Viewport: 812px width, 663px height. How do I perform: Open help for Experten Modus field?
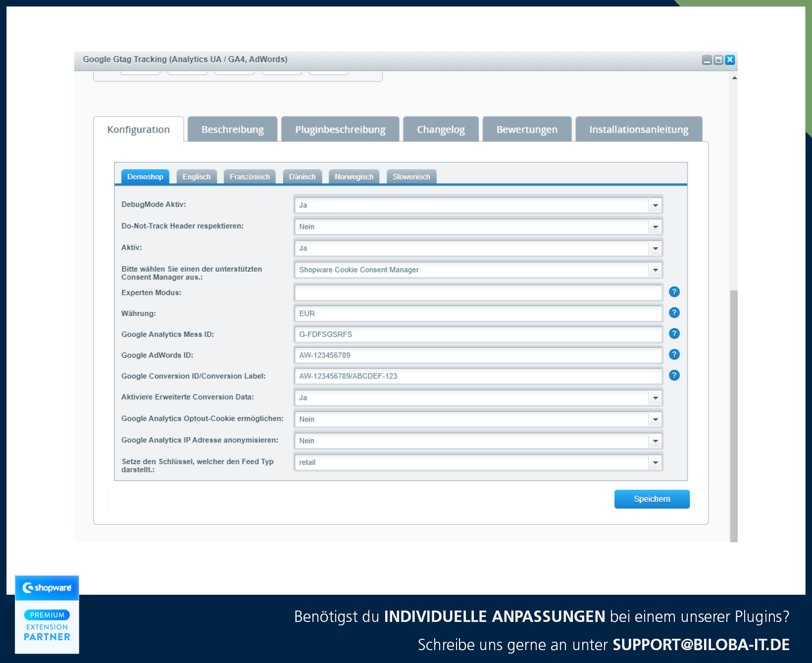pos(674,292)
